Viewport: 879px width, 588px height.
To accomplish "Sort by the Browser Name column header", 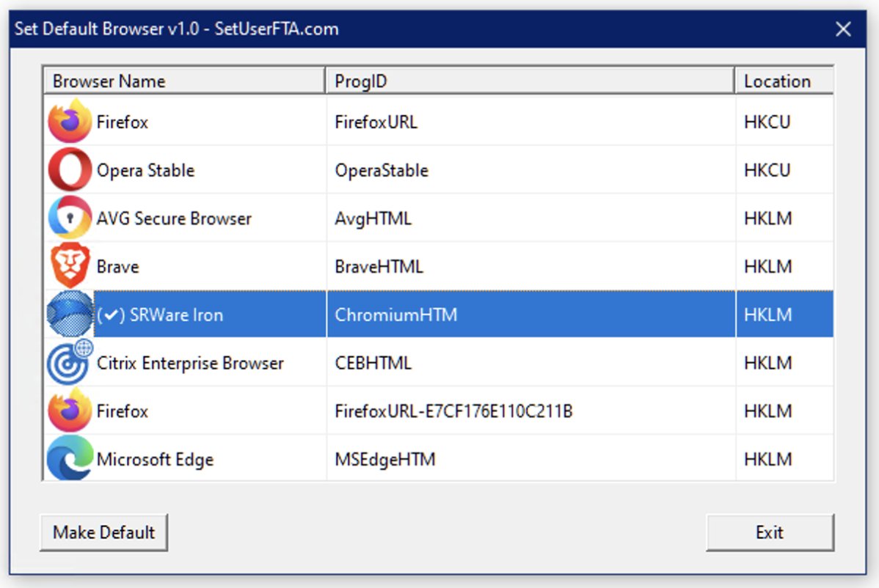I will [x=184, y=81].
